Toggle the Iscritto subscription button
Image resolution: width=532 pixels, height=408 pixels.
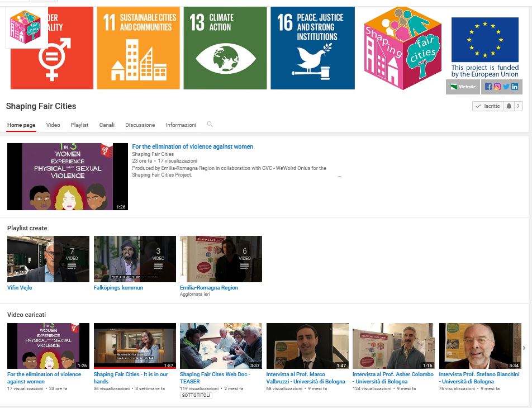click(487, 106)
